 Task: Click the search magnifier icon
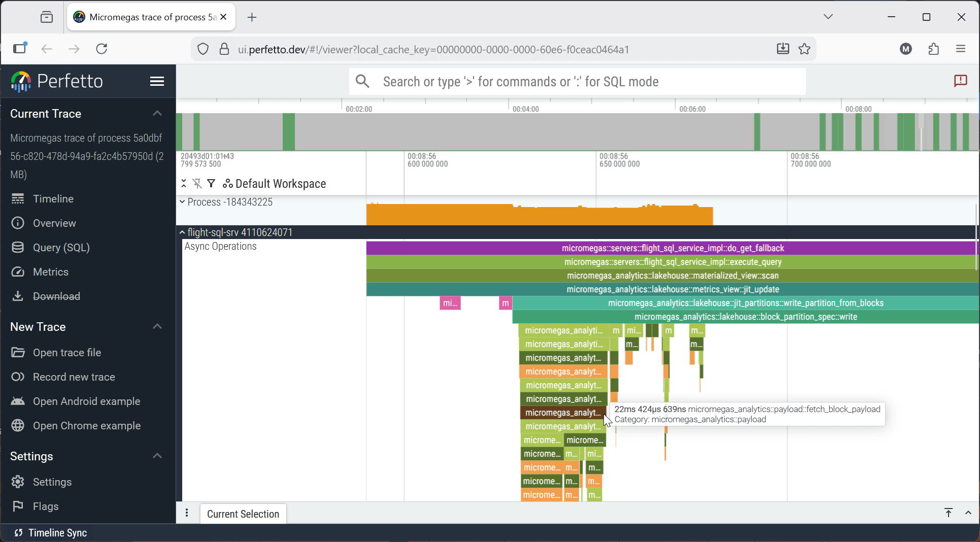coord(362,81)
